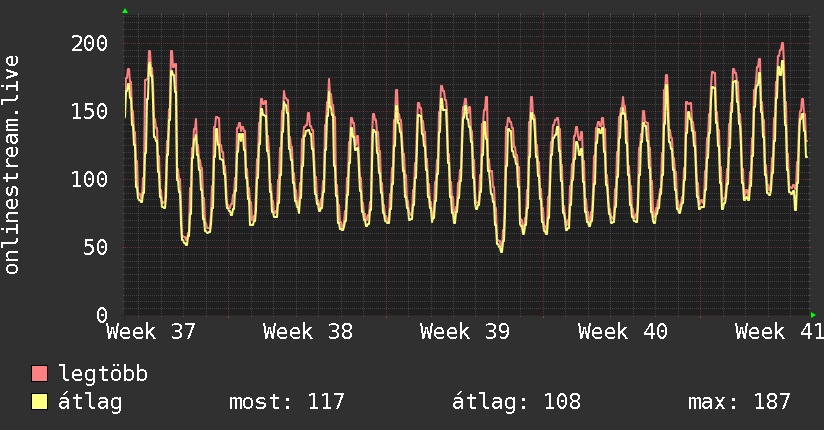Image resolution: width=824 pixels, height=430 pixels.
Task: Click the green arrow ending the x-axis
Action: [x=813, y=315]
